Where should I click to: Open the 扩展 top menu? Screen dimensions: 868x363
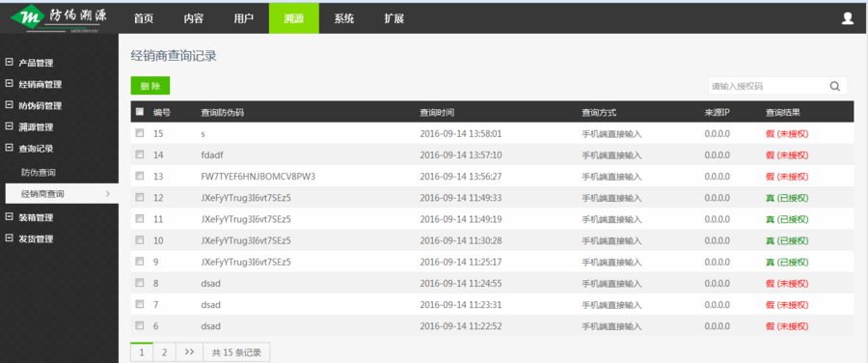(x=394, y=18)
